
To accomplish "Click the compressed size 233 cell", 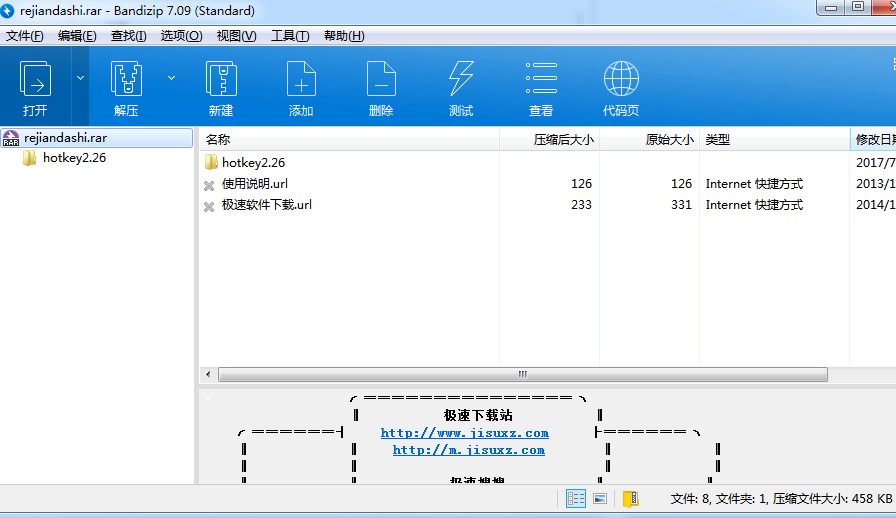I will click(x=581, y=205).
